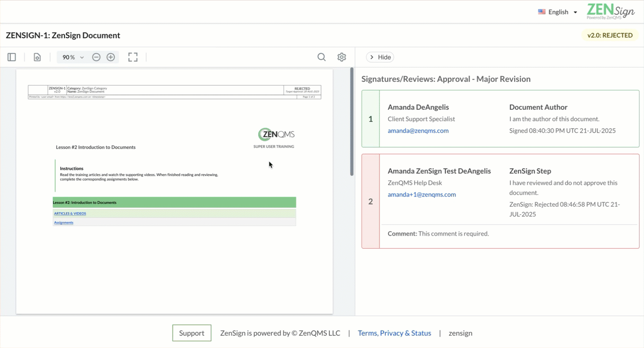Click the v2.0: REJECTED status badge
Image resolution: width=644 pixels, height=348 pixels.
(x=610, y=36)
